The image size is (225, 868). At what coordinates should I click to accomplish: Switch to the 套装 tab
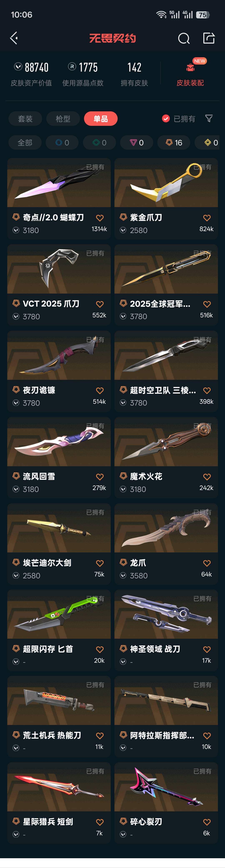pyautogui.click(x=25, y=119)
